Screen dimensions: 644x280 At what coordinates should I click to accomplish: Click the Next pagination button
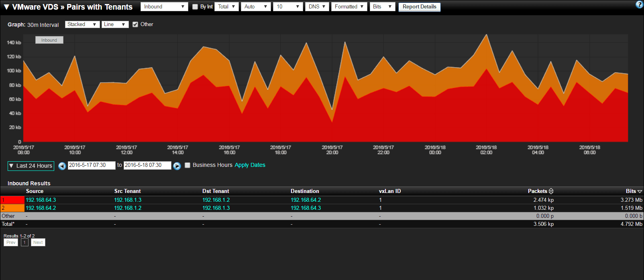[38, 242]
